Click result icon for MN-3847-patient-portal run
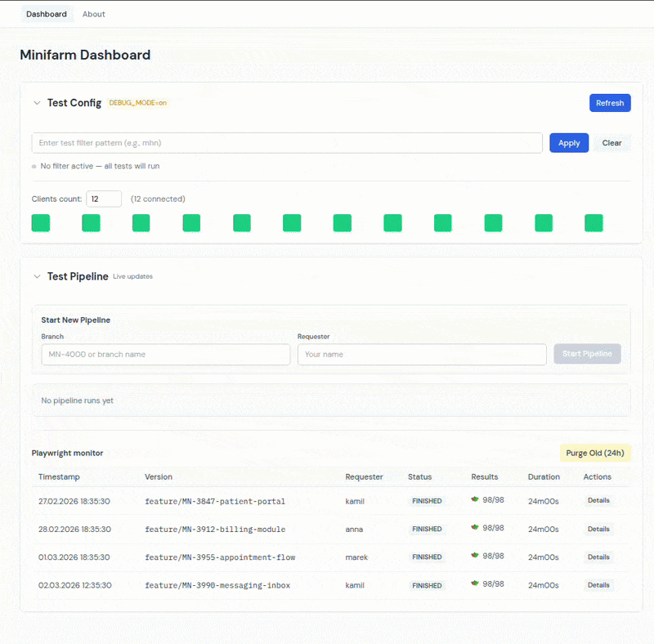 click(475, 499)
